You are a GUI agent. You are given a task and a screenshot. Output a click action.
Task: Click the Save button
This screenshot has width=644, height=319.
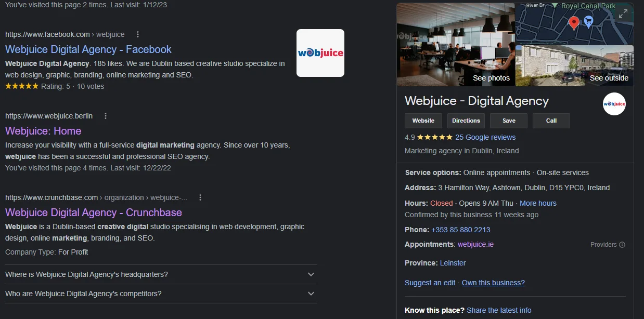click(509, 121)
